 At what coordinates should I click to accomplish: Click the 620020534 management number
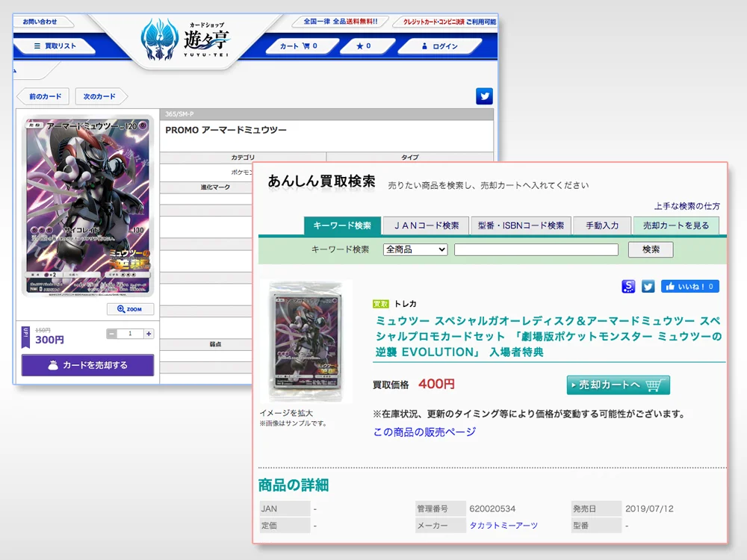pyautogui.click(x=492, y=508)
